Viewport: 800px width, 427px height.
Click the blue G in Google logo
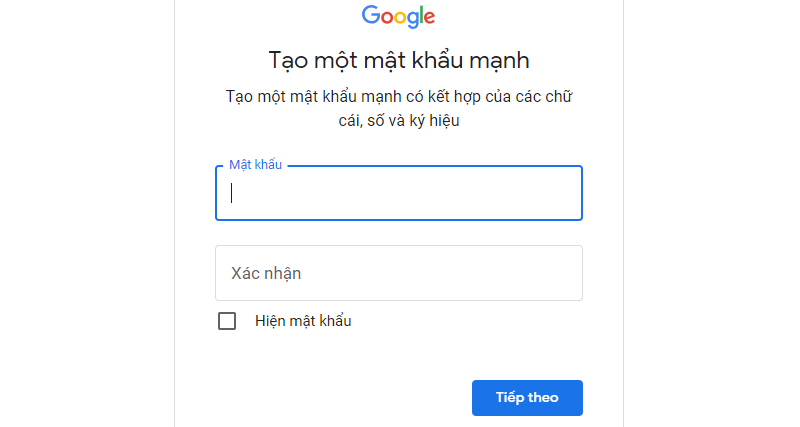coord(371,15)
